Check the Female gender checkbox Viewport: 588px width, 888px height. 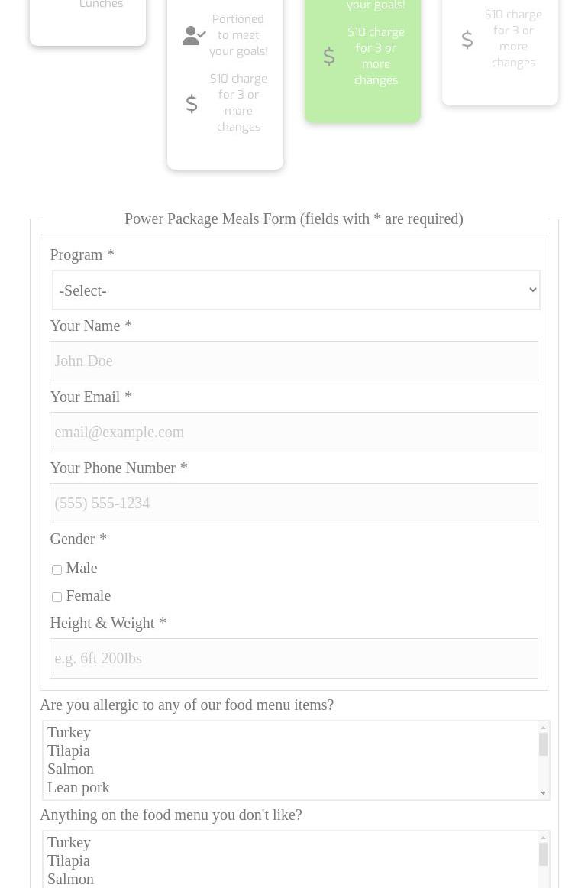pos(57,597)
